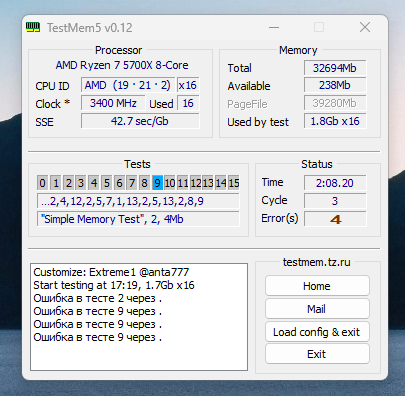Click the Time 2:08.20 field

tap(335, 183)
